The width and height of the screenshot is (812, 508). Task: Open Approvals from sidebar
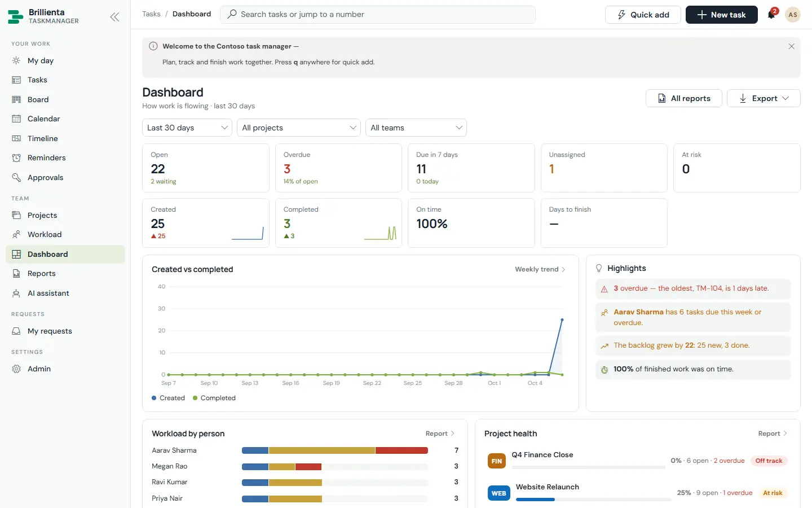65,177
